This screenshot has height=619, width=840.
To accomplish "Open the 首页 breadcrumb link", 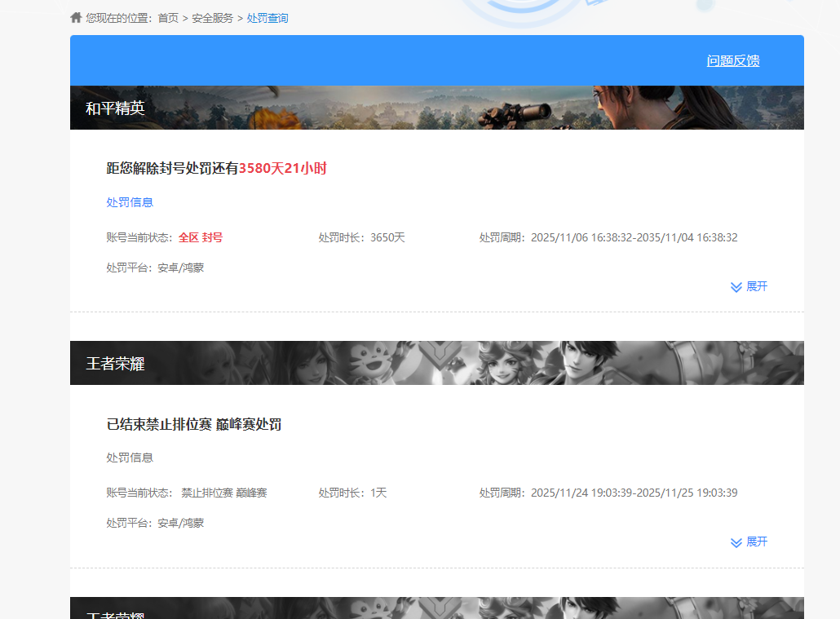I will point(169,17).
